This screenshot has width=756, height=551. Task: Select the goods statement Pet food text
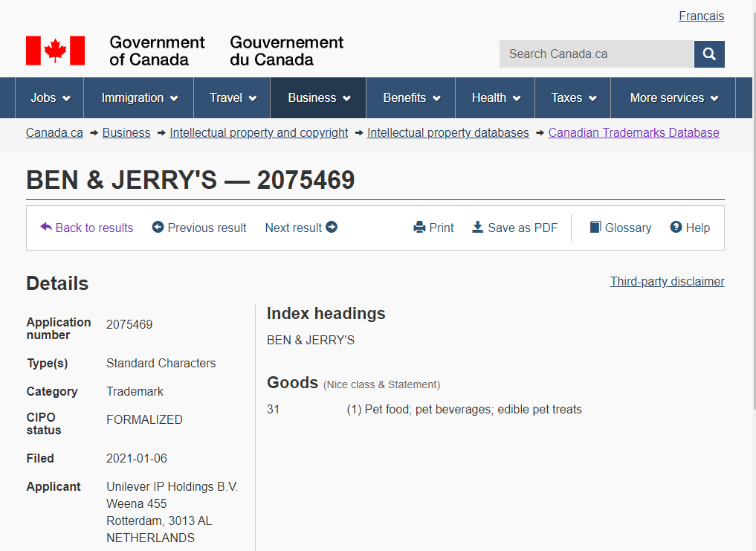pyautogui.click(x=465, y=410)
